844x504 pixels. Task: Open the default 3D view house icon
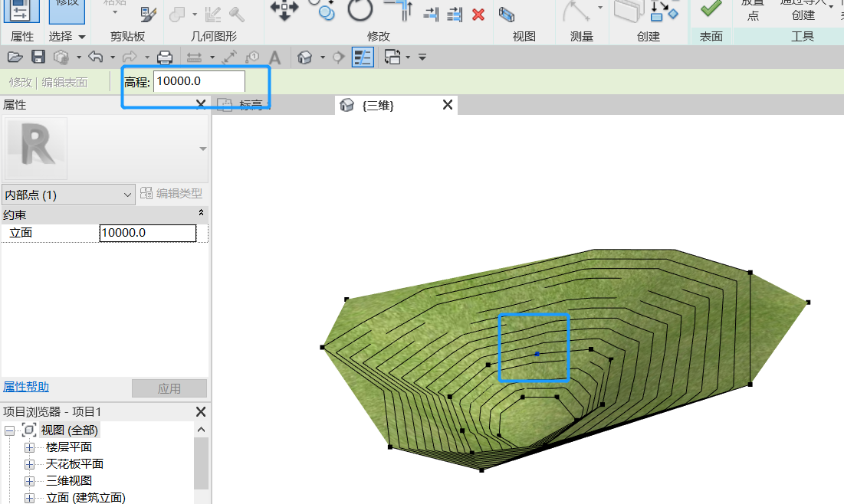(x=305, y=57)
